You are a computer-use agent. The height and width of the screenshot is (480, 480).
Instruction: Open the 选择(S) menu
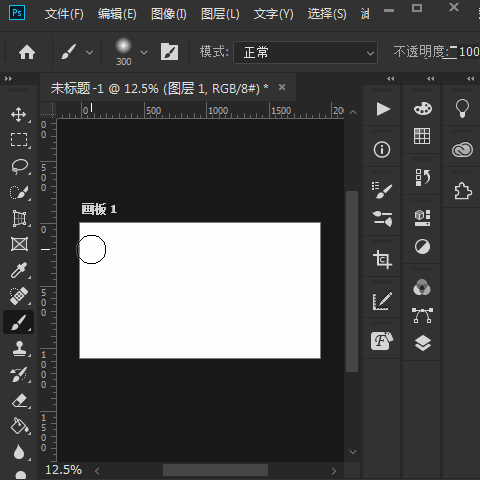327,14
